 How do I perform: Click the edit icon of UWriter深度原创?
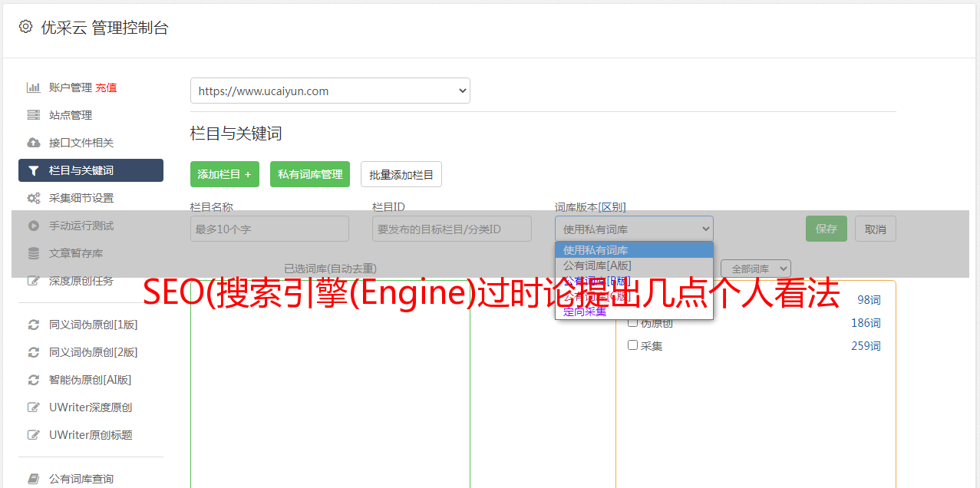click(x=33, y=407)
